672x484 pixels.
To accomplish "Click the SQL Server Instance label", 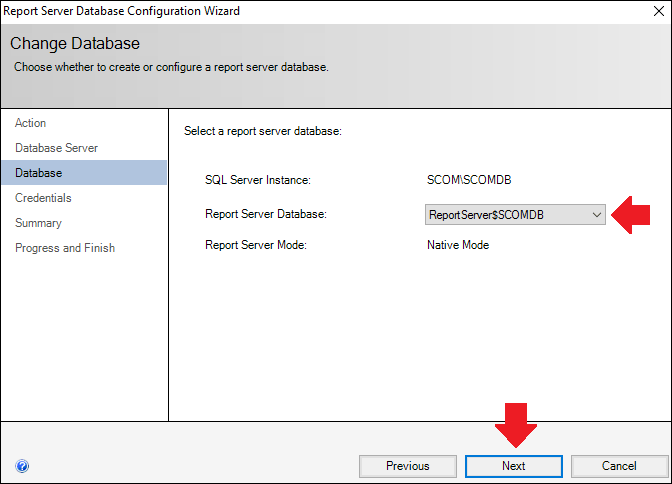I will pos(258,180).
